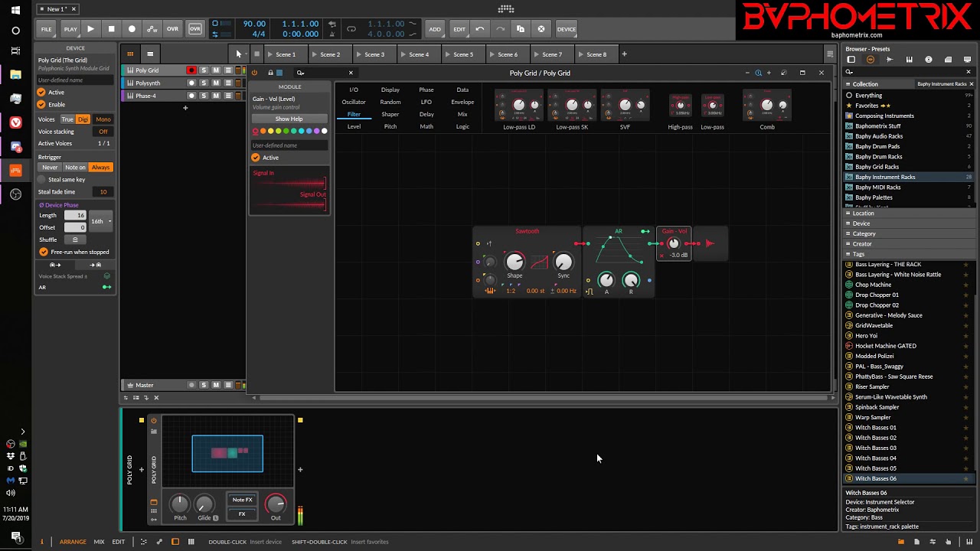980x551 pixels.
Task: Solo the Polysynth track
Action: coord(204,83)
